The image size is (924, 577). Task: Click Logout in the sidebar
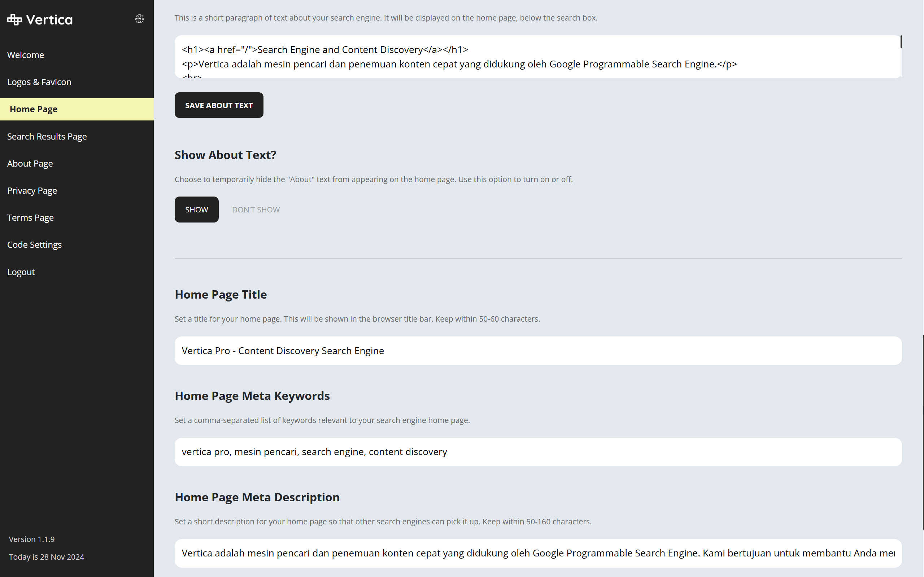21,272
